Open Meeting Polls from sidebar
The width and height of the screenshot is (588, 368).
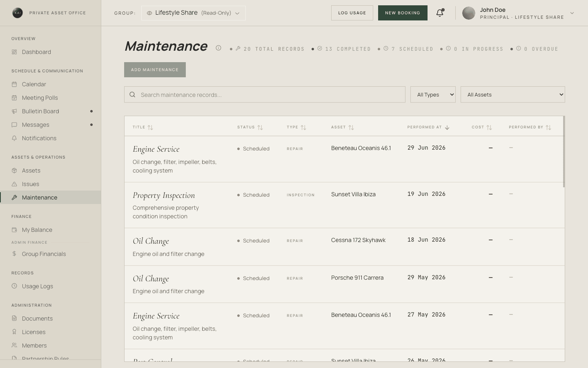tap(51, 98)
